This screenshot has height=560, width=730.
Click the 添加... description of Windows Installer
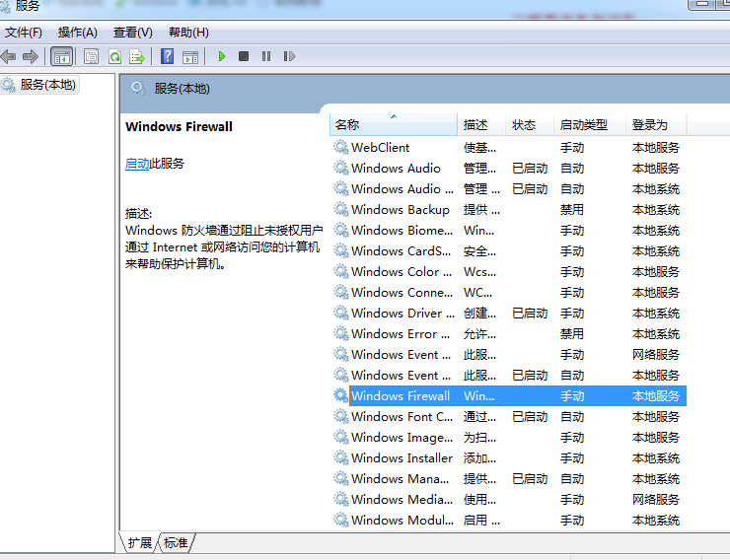click(x=479, y=458)
